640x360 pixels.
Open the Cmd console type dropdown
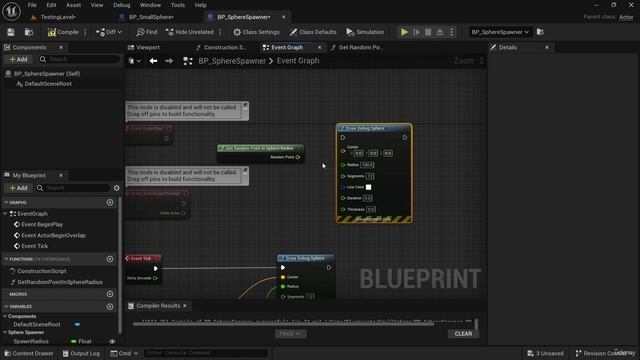(124, 353)
